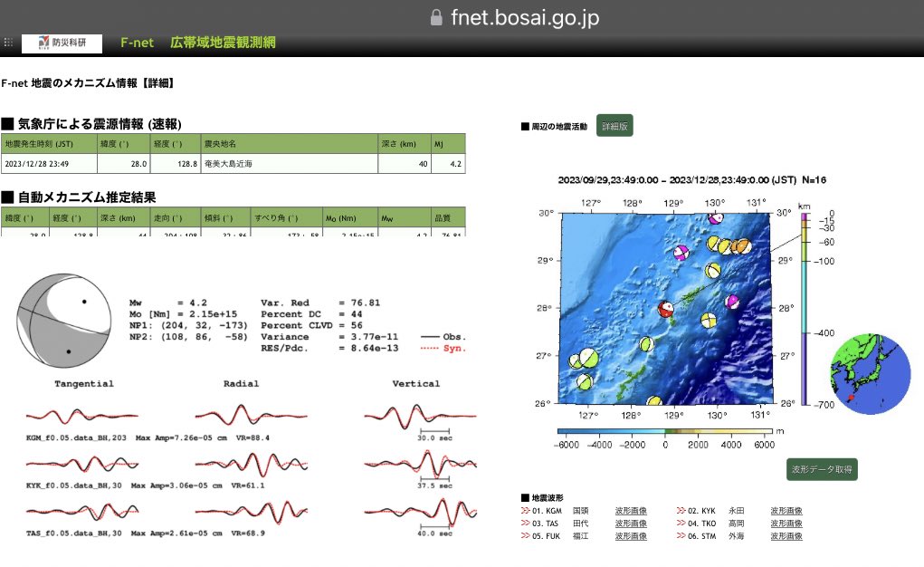This screenshot has height=567, width=924.
Task: Click the grid dots icon left of the 防災科研 logo
Action: (8, 43)
